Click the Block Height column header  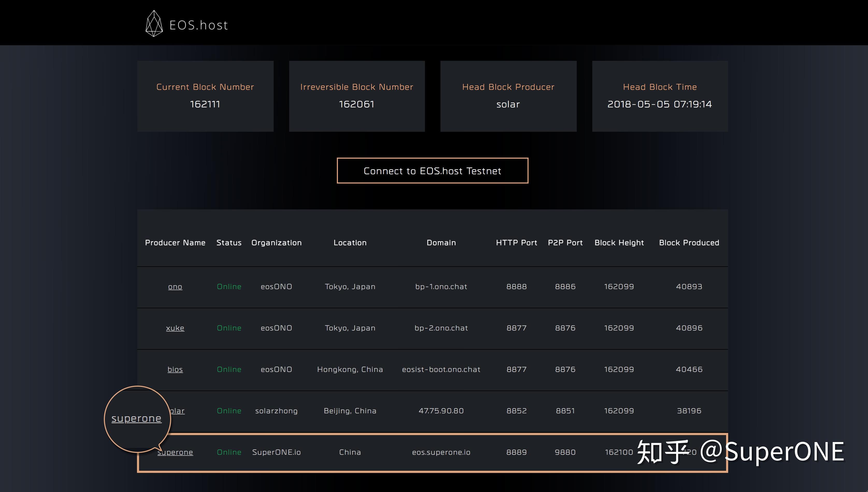[x=619, y=243]
